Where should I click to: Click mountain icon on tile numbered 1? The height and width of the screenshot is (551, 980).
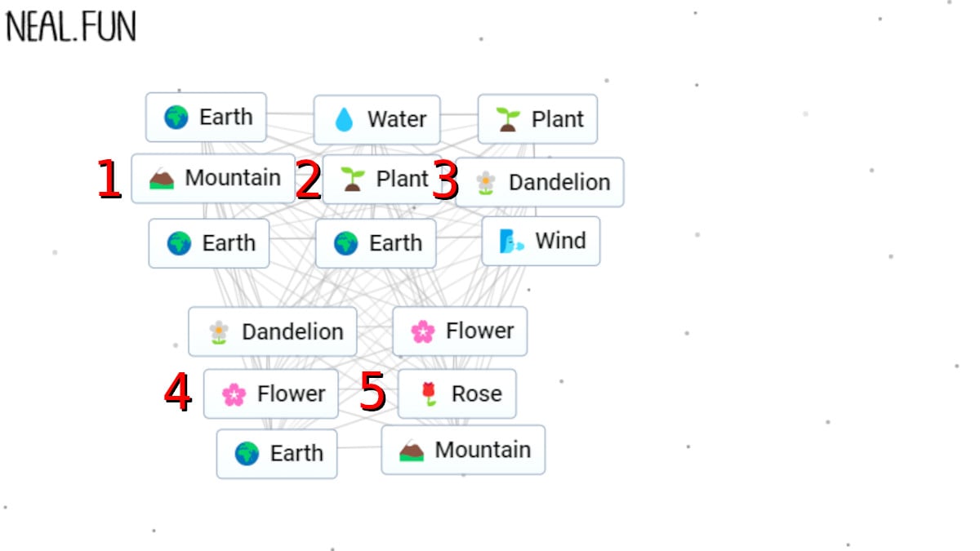[162, 178]
